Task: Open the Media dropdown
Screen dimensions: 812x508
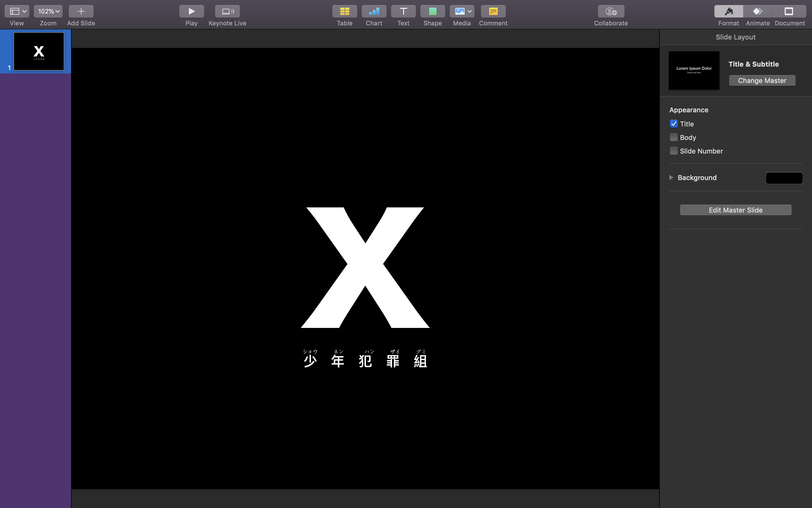Action: tap(462, 11)
